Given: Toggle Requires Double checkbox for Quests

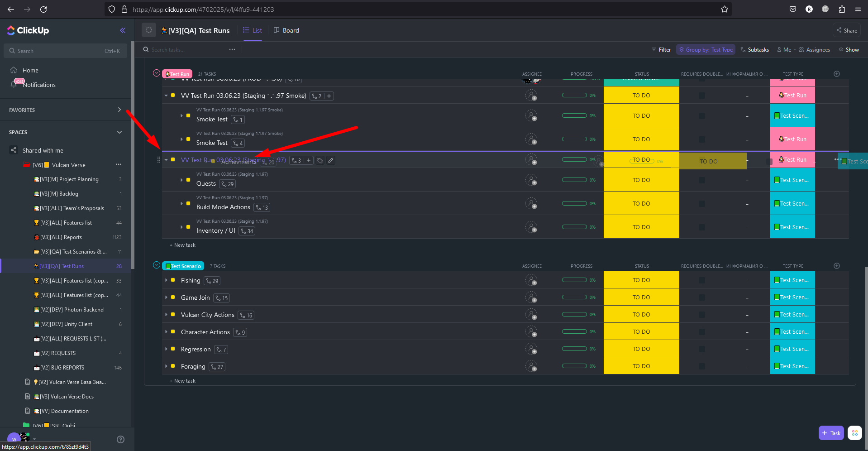Looking at the screenshot, I should coord(701,180).
